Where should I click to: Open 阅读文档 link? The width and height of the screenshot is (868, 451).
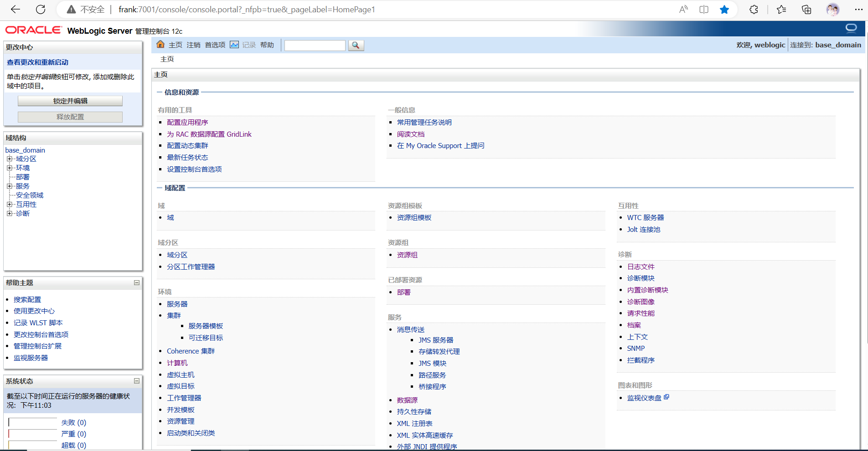[411, 134]
